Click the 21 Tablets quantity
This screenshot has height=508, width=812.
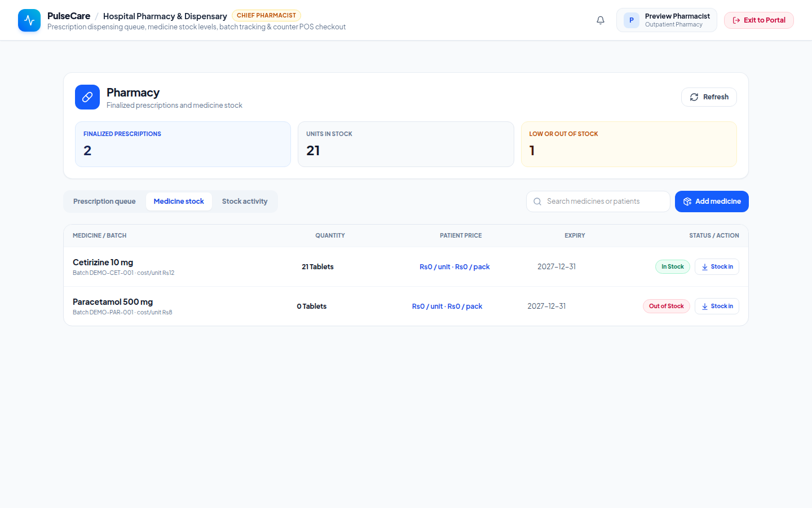click(317, 267)
